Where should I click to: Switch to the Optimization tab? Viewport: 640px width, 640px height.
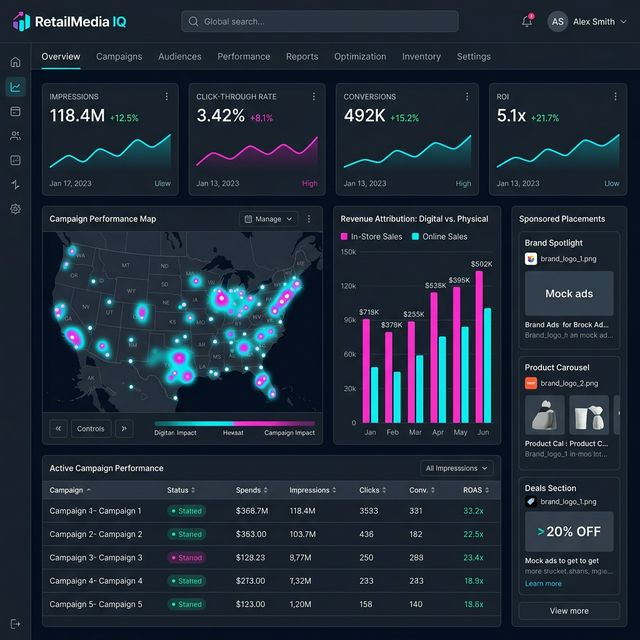360,57
